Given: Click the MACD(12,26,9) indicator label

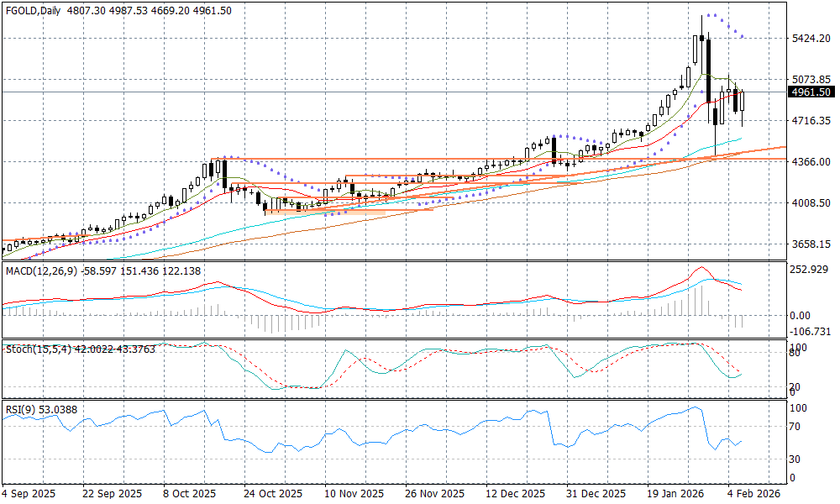Looking at the screenshot, I should (41, 270).
